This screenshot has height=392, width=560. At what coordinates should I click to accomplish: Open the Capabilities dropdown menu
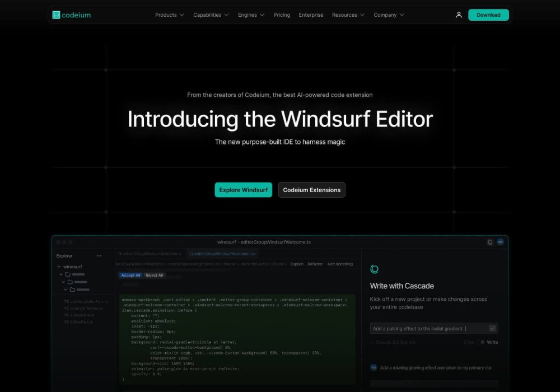click(211, 15)
